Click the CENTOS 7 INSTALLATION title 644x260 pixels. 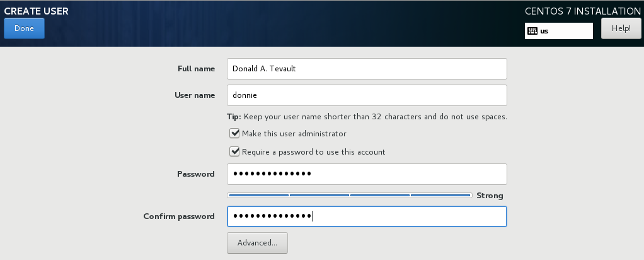(x=582, y=11)
